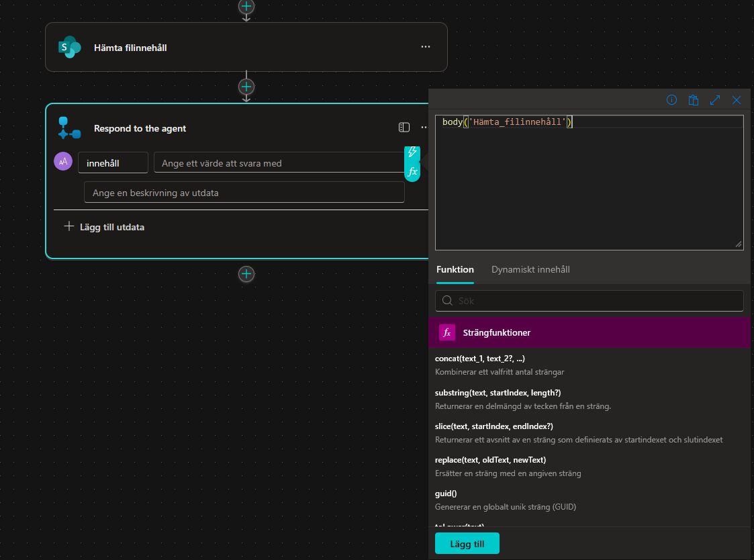The height and width of the screenshot is (560, 754).
Task: Open the Respond to the agent ellipsis menu
Action: [424, 127]
